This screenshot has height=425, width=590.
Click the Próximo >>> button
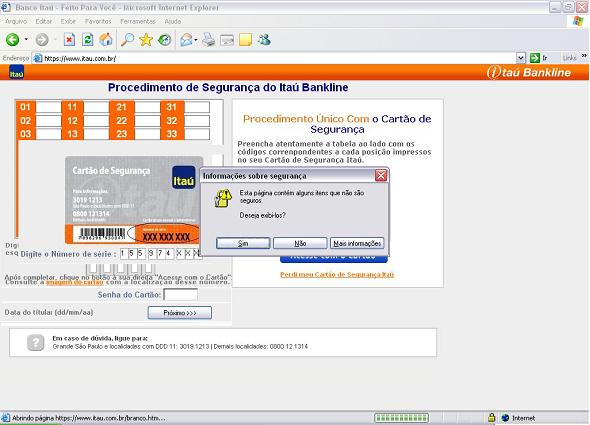[180, 313]
